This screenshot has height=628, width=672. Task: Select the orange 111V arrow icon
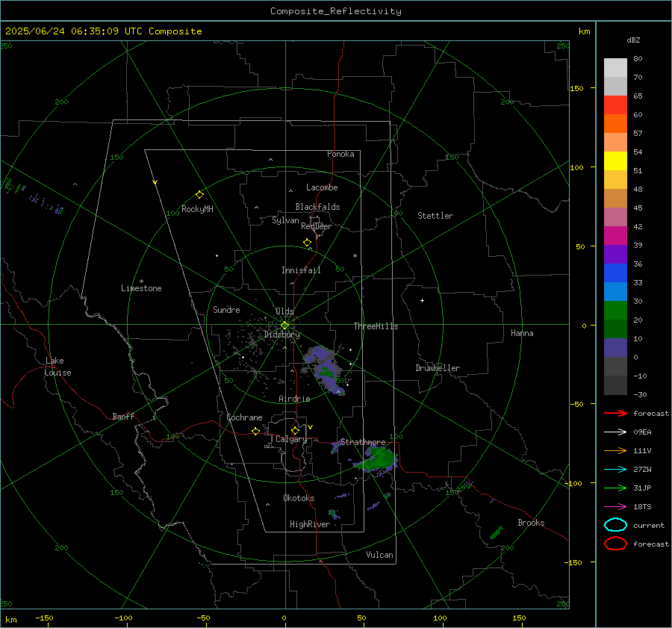click(615, 450)
